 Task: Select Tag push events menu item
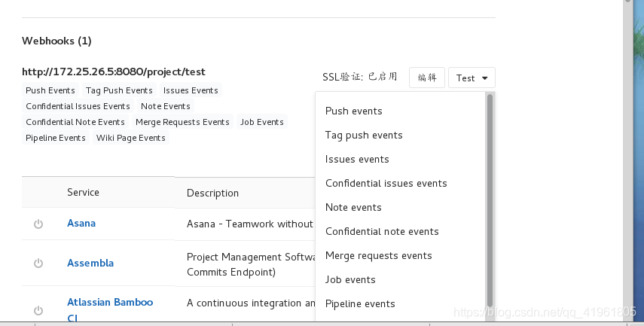pos(364,135)
